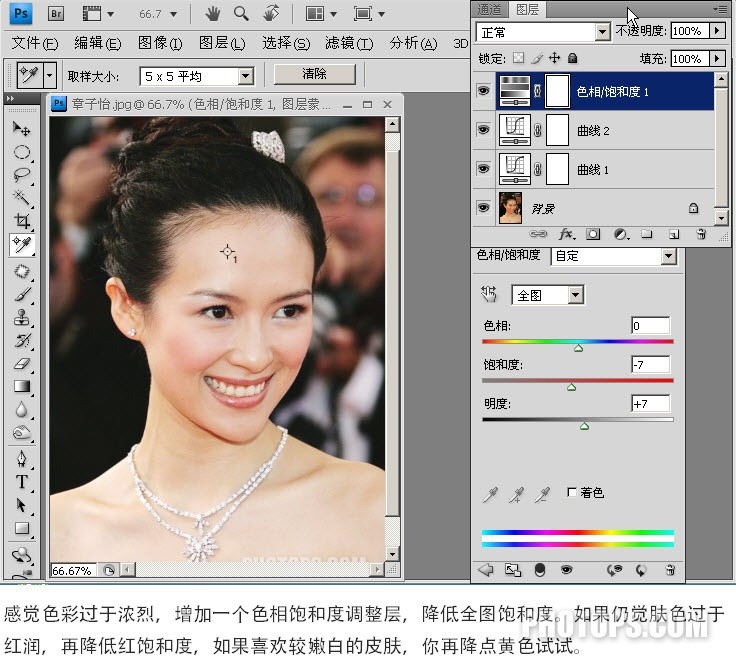Click the 饱和度 saturation slider handle
Screen dimensions: 736x669
click(x=571, y=387)
